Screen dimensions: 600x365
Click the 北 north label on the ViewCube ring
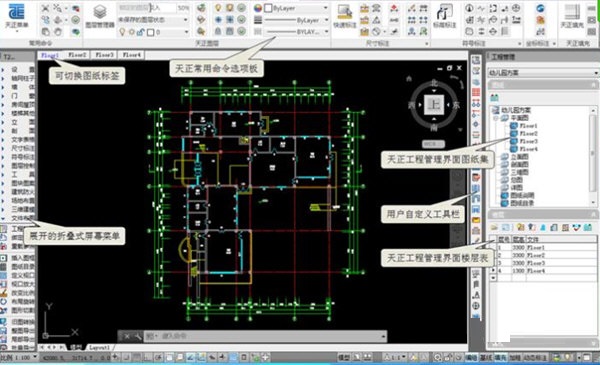[x=434, y=83]
